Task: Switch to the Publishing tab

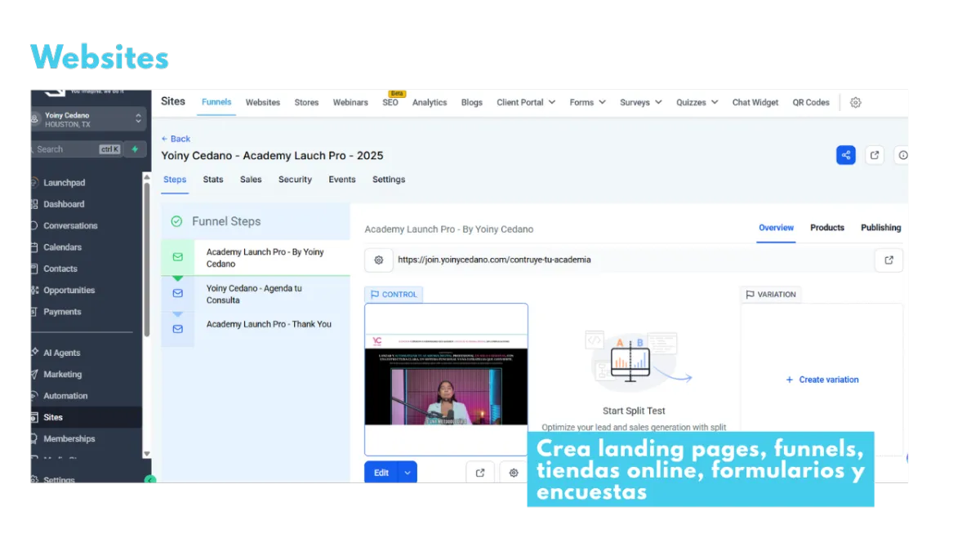Action: tap(881, 228)
